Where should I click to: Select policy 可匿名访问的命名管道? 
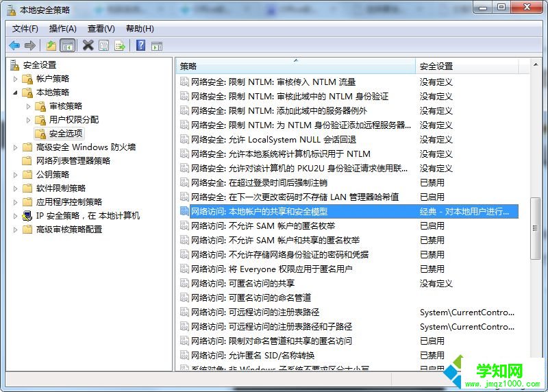click(251, 297)
